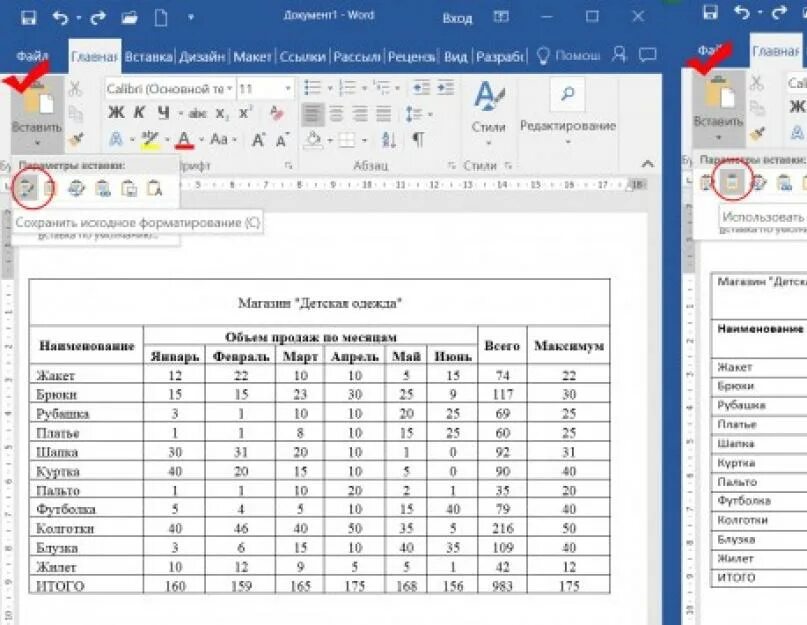The image size is (807, 625).
Task: Click New document icon in left quick access toolbar
Action: [x=161, y=18]
